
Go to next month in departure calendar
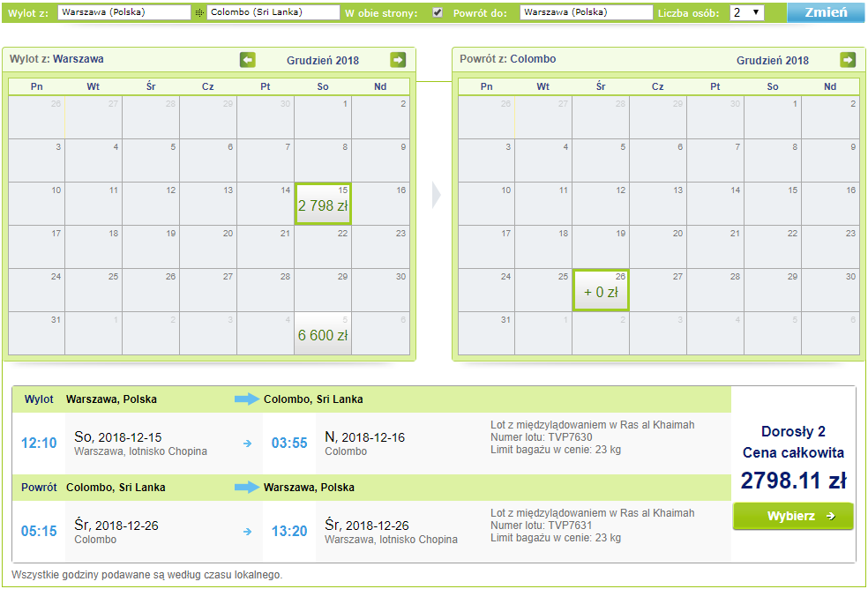399,60
